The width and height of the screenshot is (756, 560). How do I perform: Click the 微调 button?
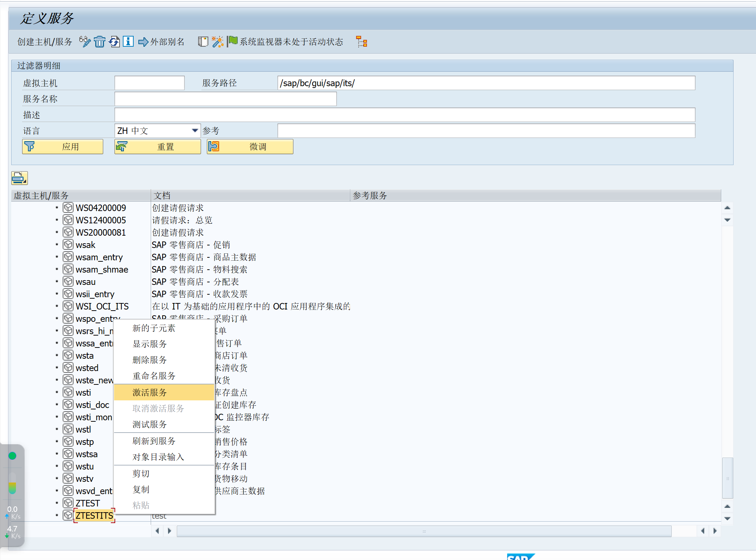pyautogui.click(x=250, y=146)
